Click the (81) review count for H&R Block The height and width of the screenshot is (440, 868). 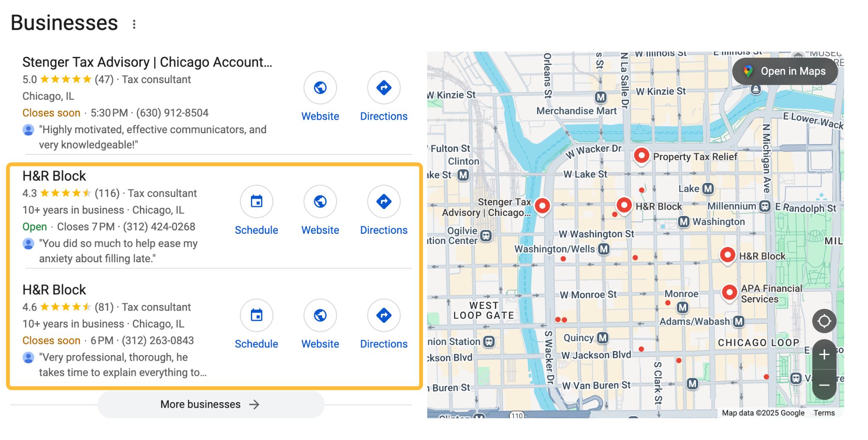[104, 307]
